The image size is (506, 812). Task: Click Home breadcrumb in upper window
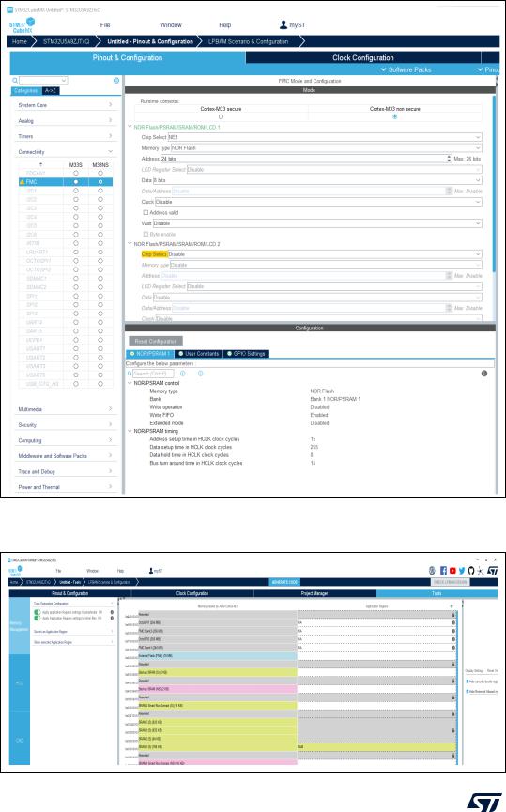pos(20,41)
